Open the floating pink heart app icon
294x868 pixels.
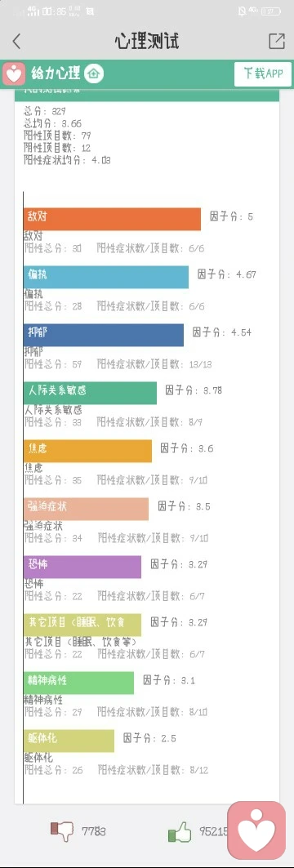point(256,830)
